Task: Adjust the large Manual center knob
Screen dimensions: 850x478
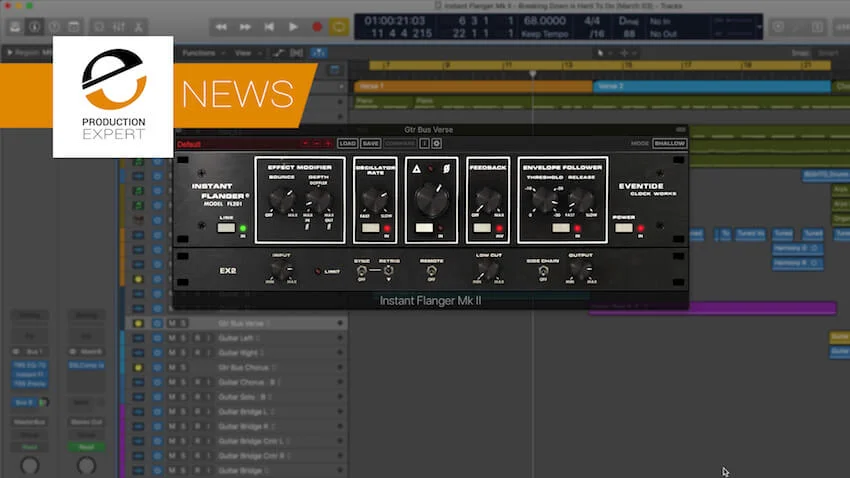Action: 432,199
